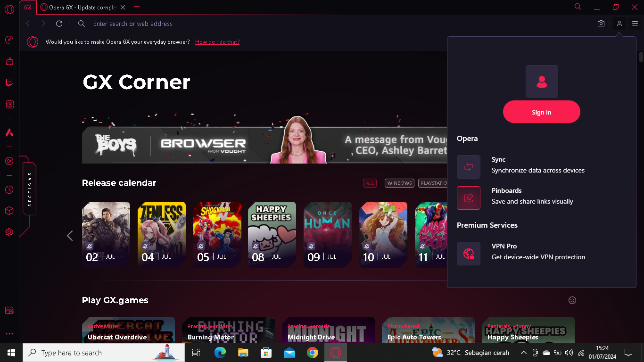
Task: Open Epic Auto Towers game card
Action: coord(428,330)
